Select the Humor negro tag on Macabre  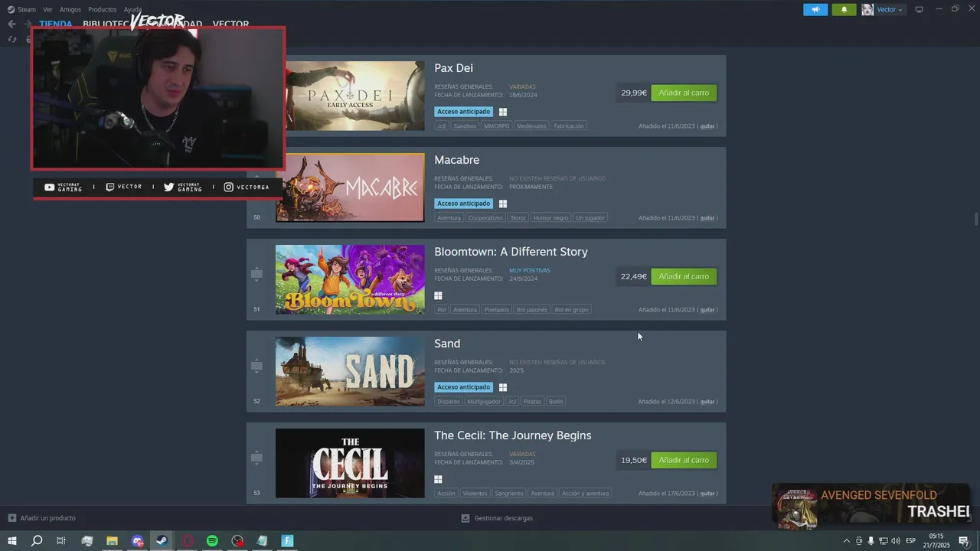tap(551, 218)
